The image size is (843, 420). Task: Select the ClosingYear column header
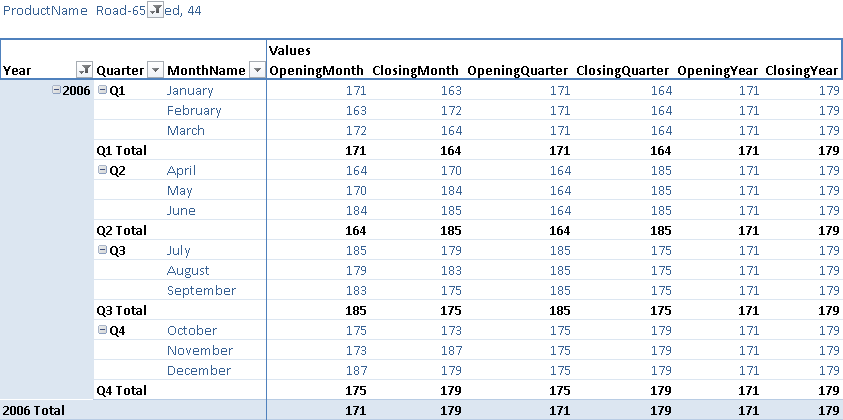(801, 70)
